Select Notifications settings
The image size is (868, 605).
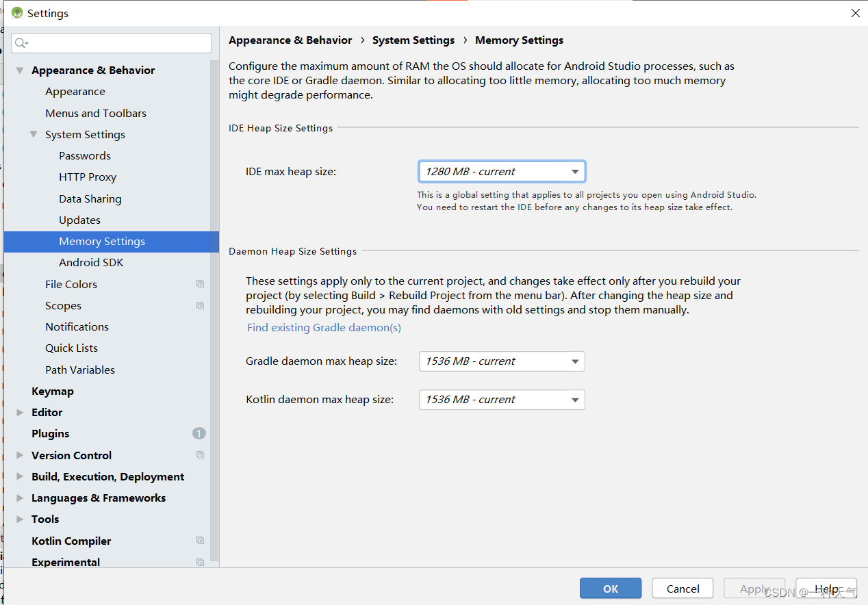tap(77, 326)
